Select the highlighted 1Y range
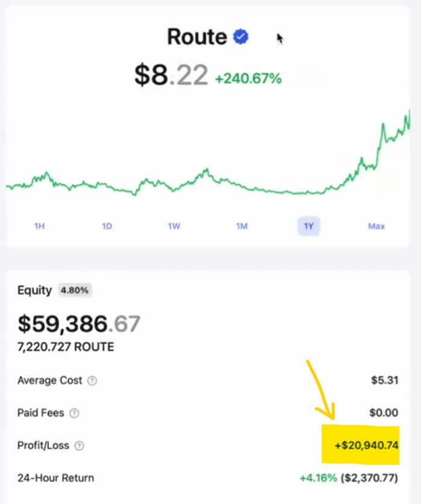The width and height of the screenshot is (421, 504). [309, 226]
